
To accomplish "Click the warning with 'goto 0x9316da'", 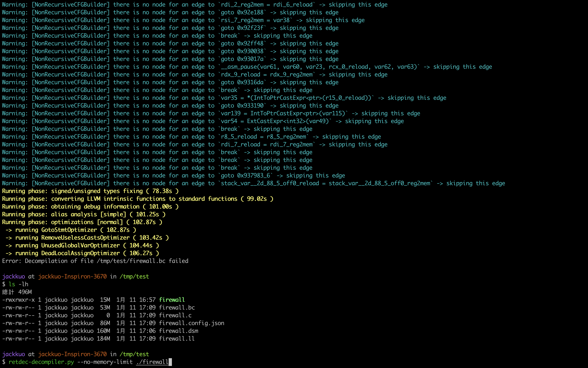I will coord(170,82).
